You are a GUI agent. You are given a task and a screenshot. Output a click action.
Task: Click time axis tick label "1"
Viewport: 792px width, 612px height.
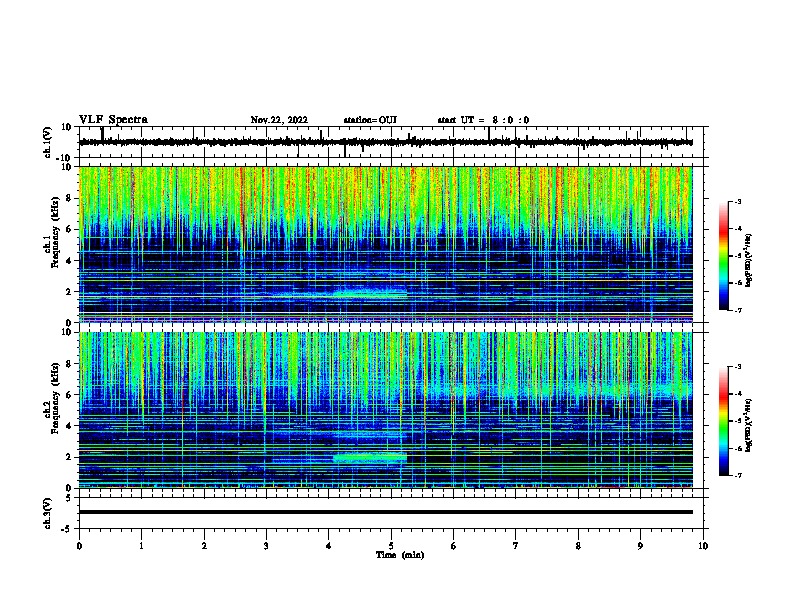pos(141,546)
